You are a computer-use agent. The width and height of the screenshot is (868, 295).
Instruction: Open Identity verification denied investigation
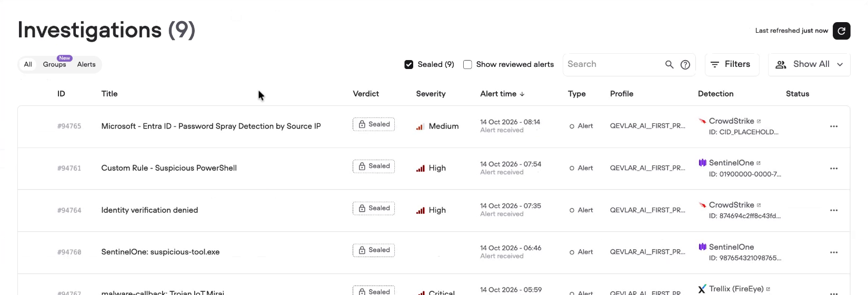point(149,210)
